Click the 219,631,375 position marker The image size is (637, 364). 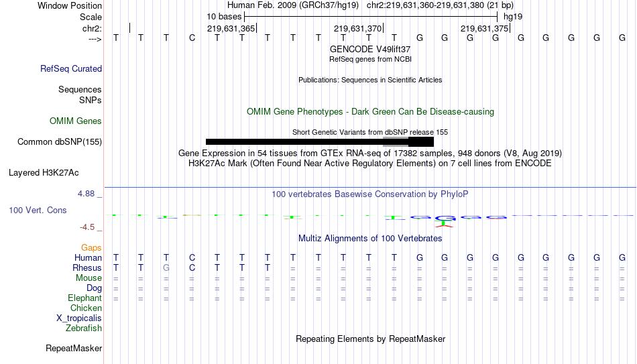coord(485,28)
